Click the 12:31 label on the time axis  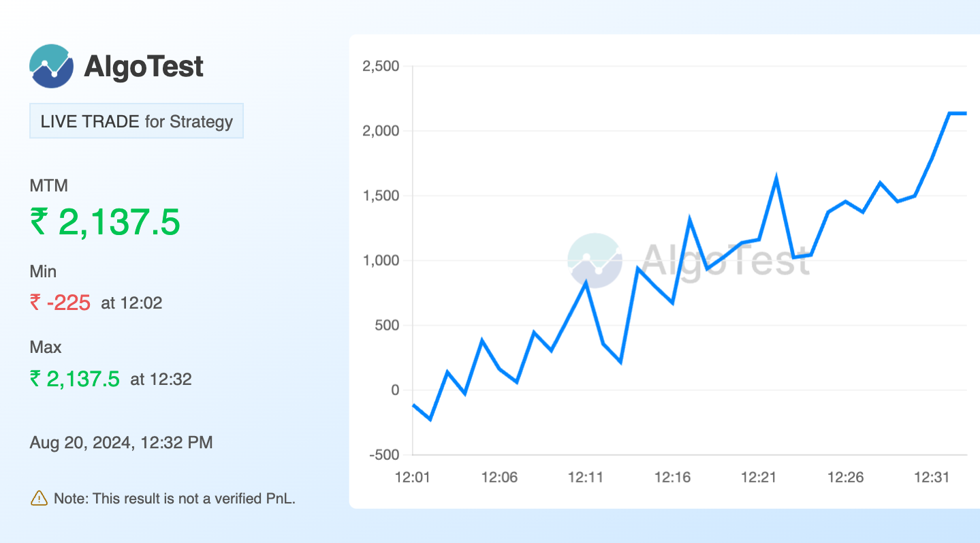click(x=932, y=478)
